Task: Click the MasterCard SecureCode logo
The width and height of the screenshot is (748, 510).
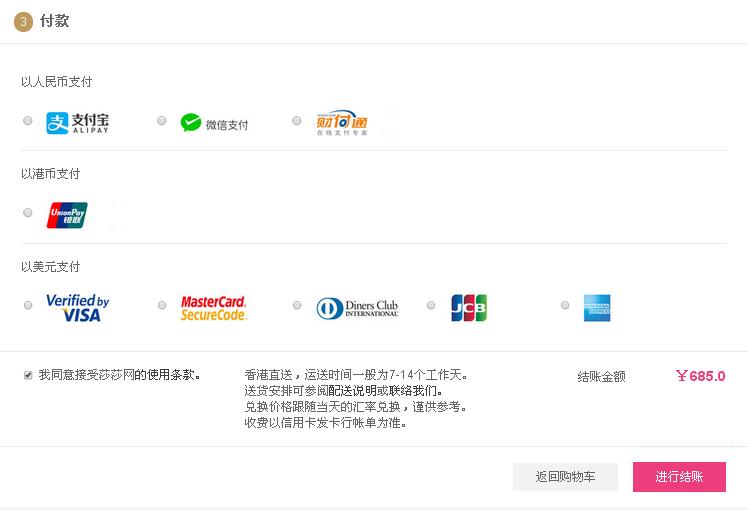Action: click(x=213, y=308)
